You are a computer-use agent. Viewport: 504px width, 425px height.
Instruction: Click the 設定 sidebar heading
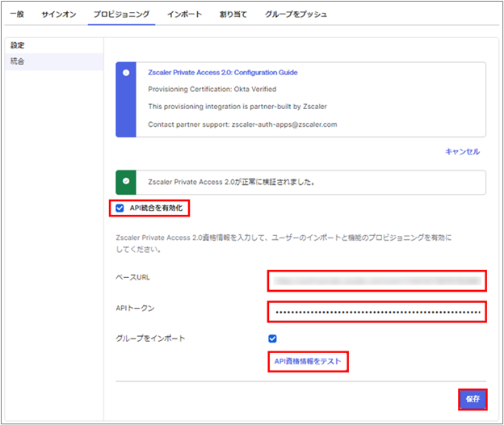pyautogui.click(x=17, y=45)
